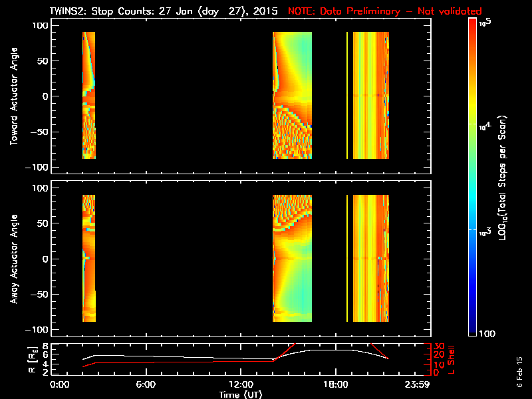
Task: Click the earliest data block in the Away panel
Action: [89, 258]
